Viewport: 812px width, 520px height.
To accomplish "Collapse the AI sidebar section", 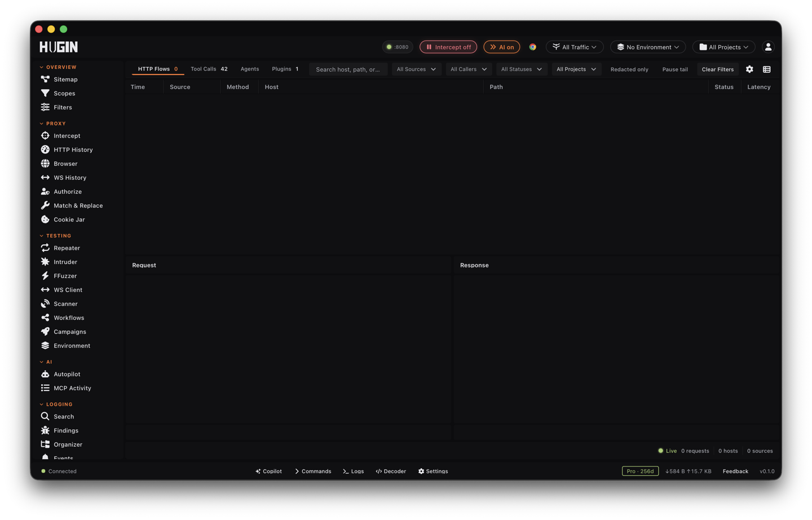I will pos(46,362).
